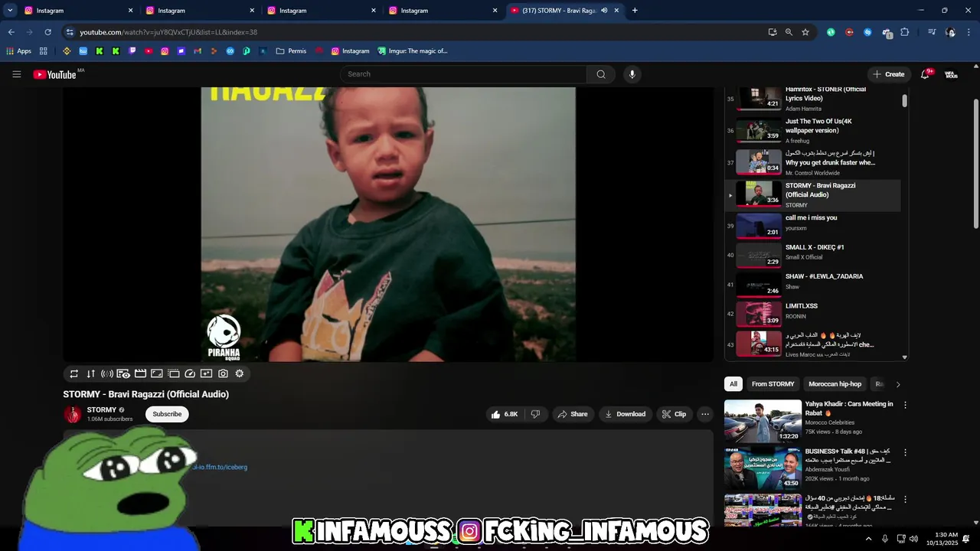Open the playback speed gauge icon
The width and height of the screenshot is (980, 551).
[190, 373]
